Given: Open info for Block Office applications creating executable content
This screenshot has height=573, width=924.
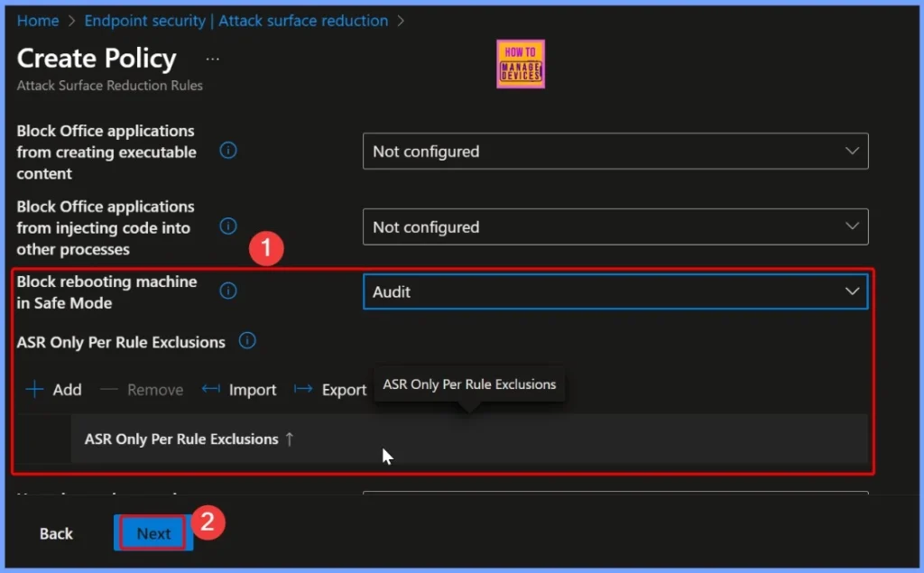Looking at the screenshot, I should (227, 151).
